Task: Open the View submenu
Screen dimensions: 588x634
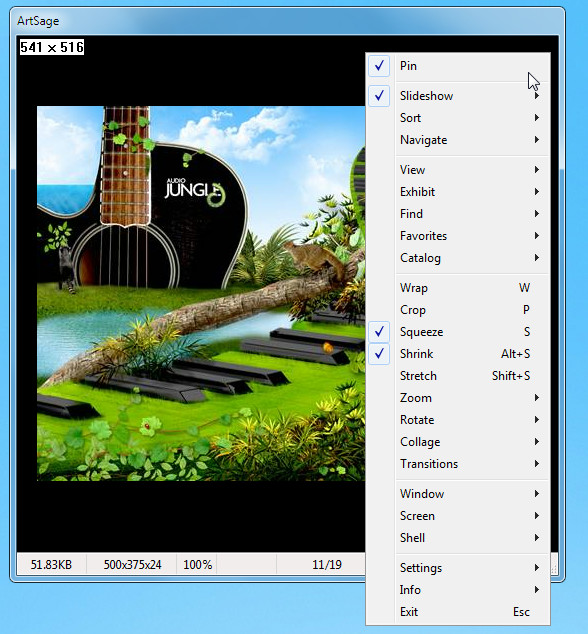Action: tap(458, 170)
